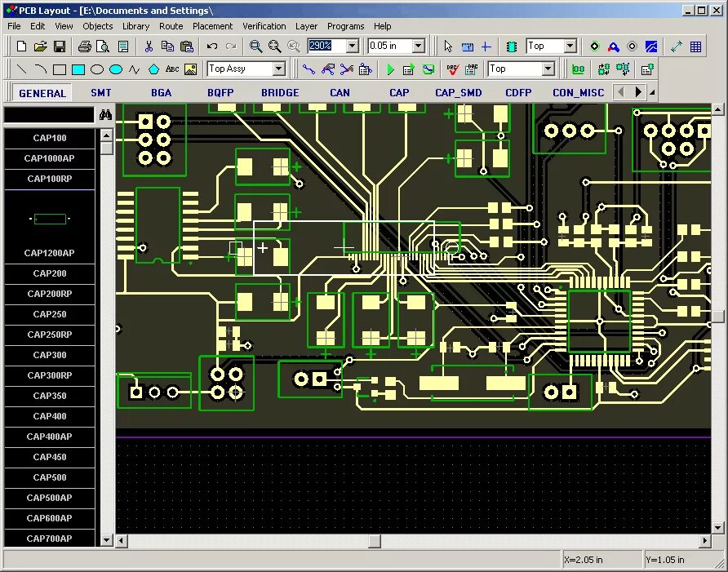Click the horizontal scrollbar thumb of canvas

(375, 541)
